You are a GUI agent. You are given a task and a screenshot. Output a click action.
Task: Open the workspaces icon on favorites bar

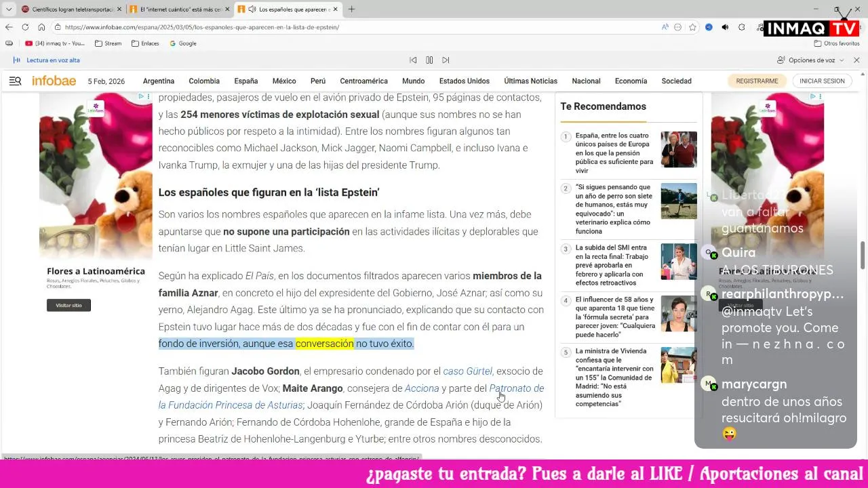9,43
